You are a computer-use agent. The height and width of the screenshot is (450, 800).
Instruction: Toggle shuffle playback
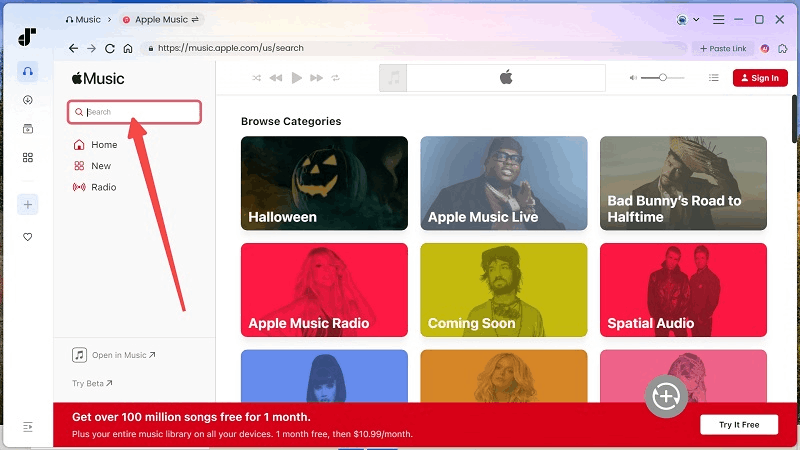(x=256, y=78)
